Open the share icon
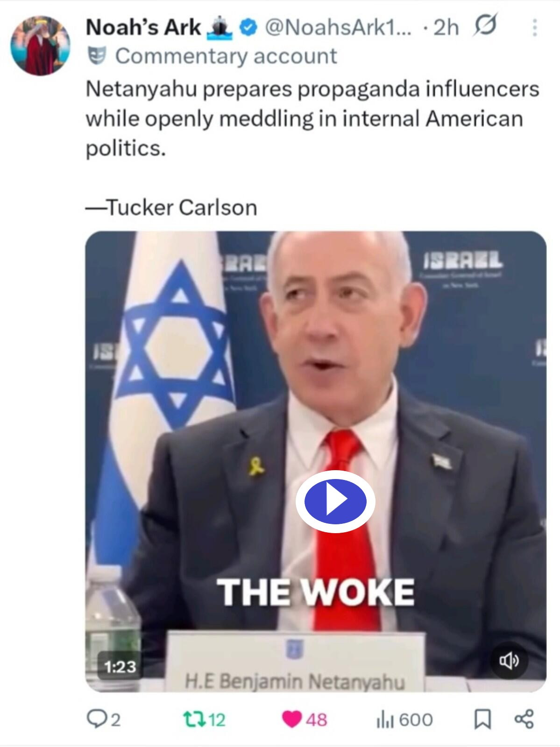The image size is (560, 747). click(x=524, y=719)
